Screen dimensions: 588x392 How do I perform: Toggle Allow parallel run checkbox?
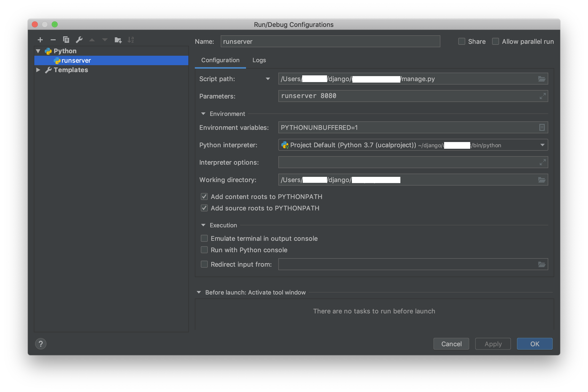tap(495, 42)
